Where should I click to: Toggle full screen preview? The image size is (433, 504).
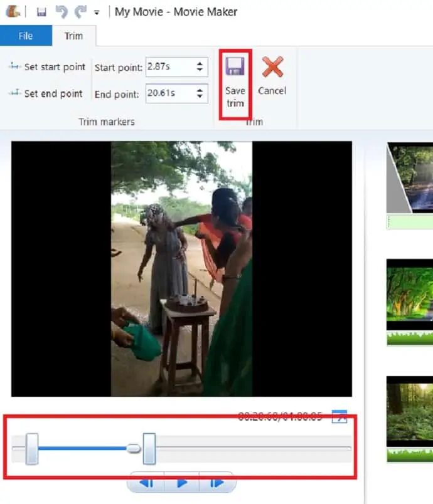pos(339,416)
